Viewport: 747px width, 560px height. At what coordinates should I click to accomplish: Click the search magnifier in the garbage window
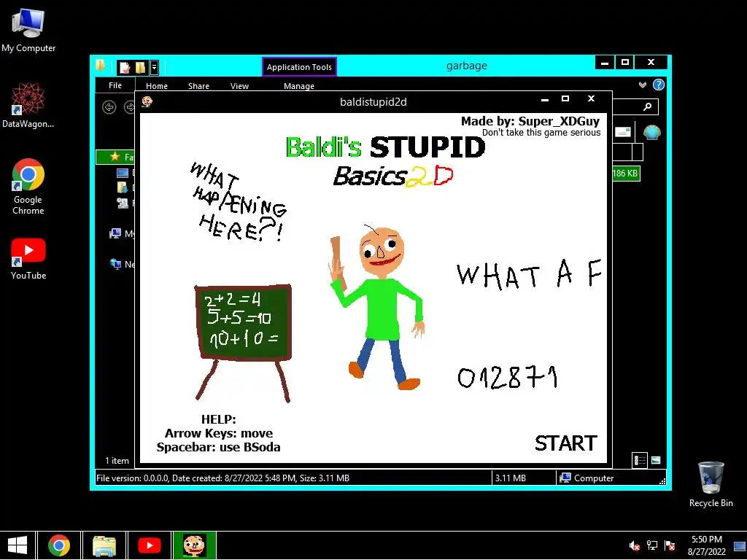tap(648, 106)
